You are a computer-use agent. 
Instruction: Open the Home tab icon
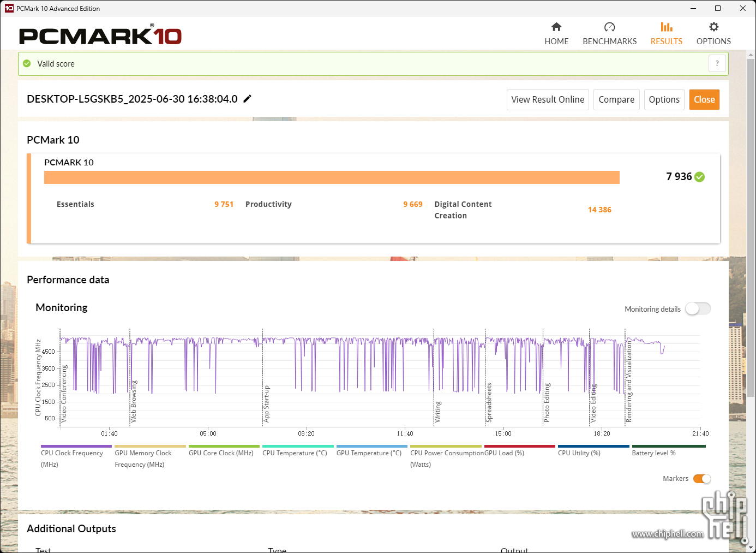tap(556, 27)
